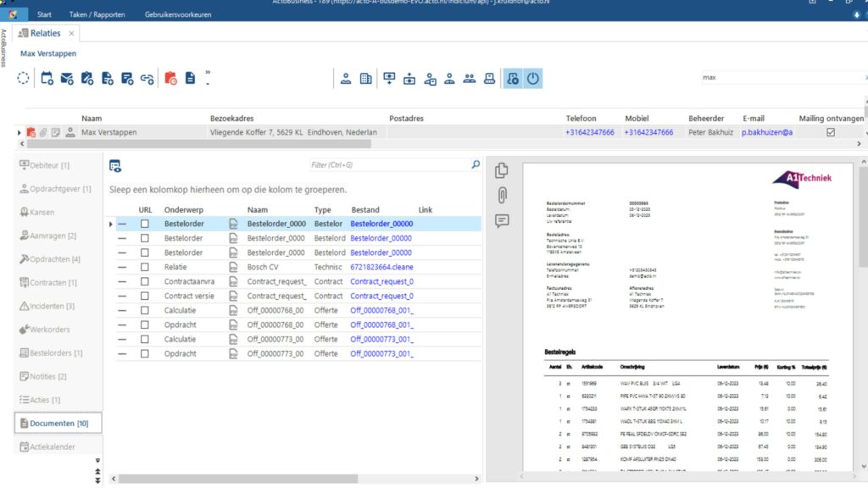Click the Filter (Ctrl+G) input field
This screenshot has height=488, width=868.
[389, 165]
